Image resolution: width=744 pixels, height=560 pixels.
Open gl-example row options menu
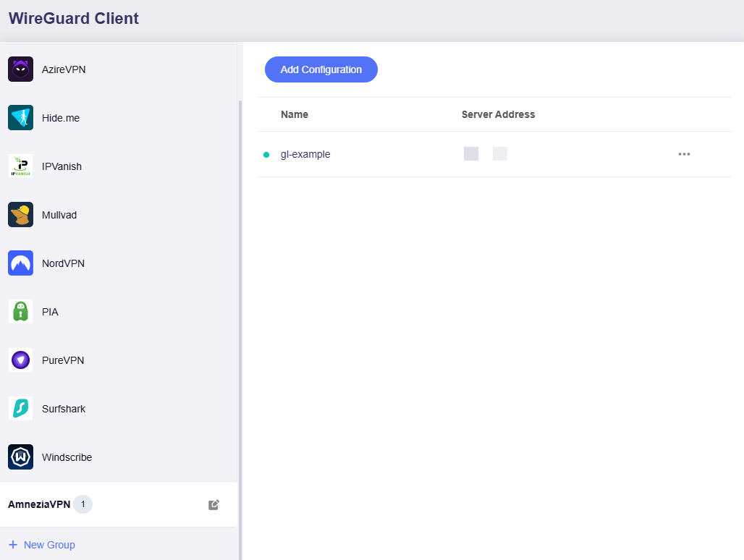(x=684, y=154)
